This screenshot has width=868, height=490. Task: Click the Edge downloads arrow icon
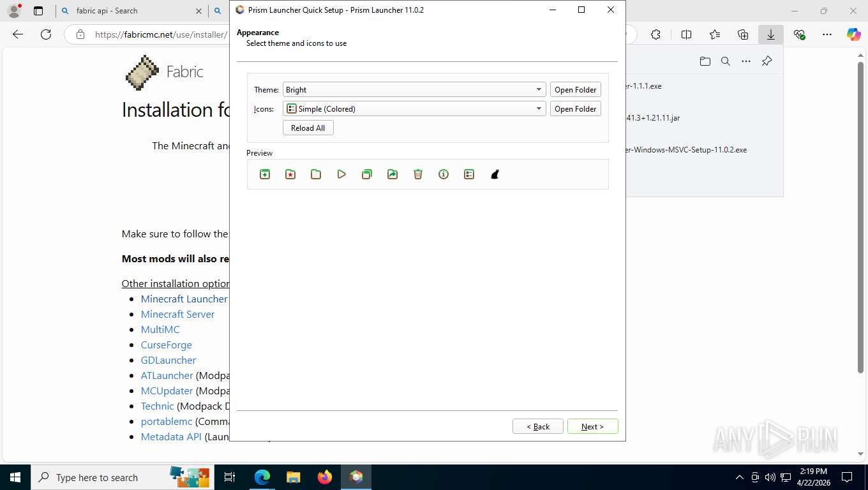click(771, 35)
